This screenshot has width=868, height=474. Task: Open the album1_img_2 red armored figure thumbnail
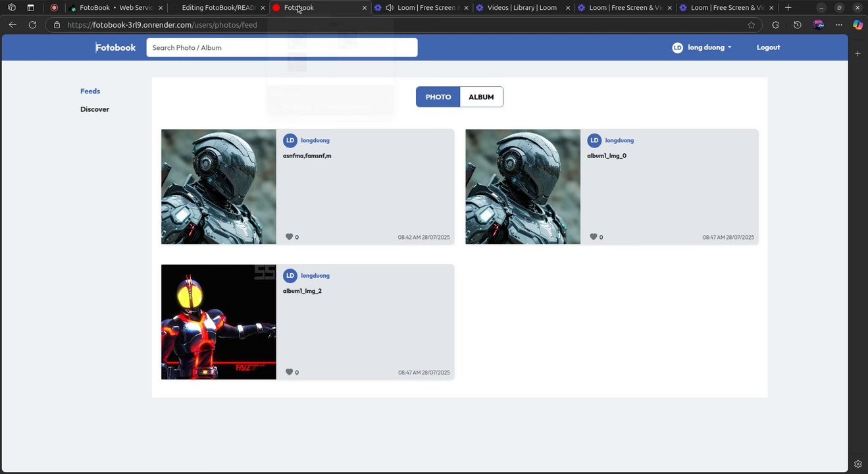pyautogui.click(x=218, y=322)
